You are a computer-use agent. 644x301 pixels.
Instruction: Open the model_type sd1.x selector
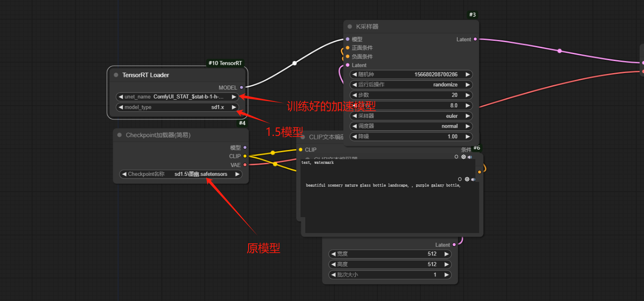pyautogui.click(x=177, y=107)
